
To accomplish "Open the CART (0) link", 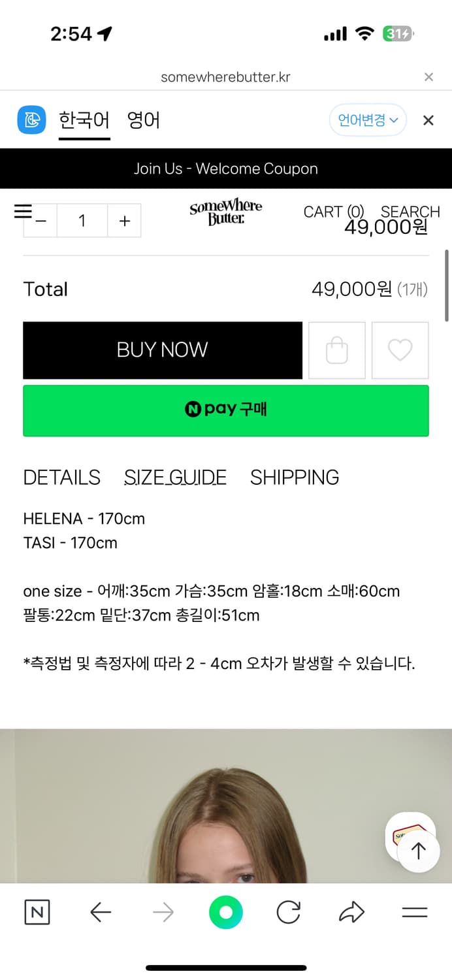I will point(334,211).
